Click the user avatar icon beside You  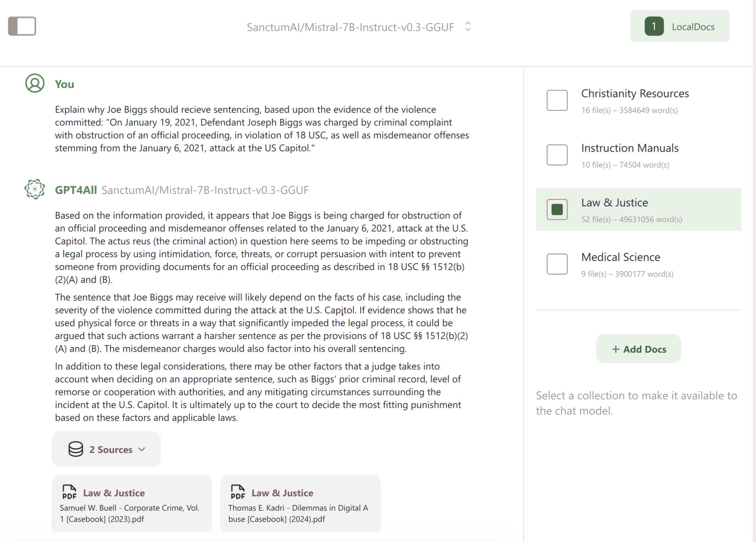pos(35,83)
